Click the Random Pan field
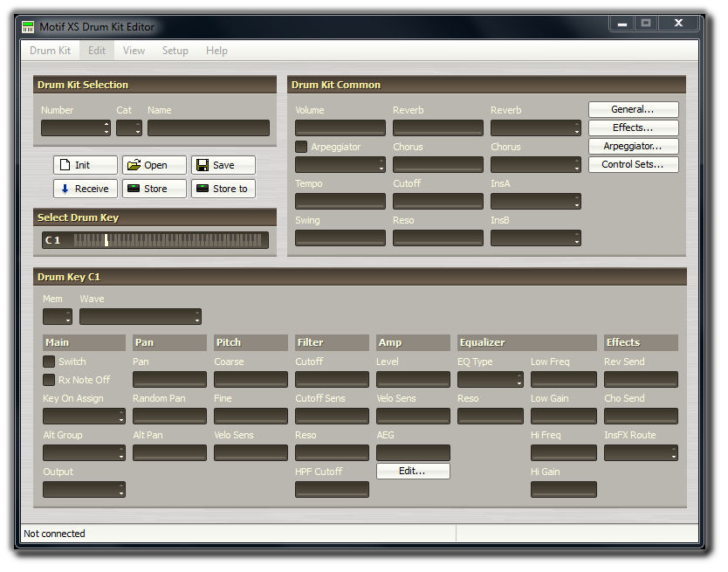This screenshot has width=728, height=572. click(x=169, y=416)
